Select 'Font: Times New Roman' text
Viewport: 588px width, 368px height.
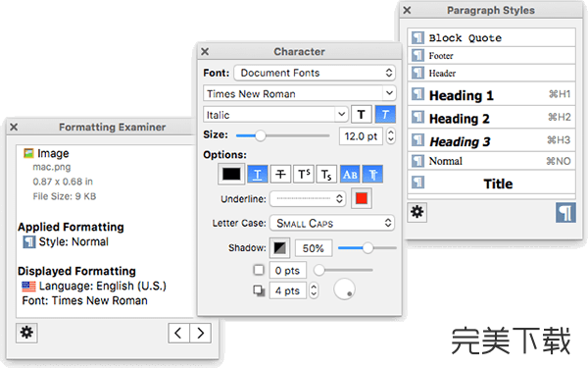(x=84, y=301)
